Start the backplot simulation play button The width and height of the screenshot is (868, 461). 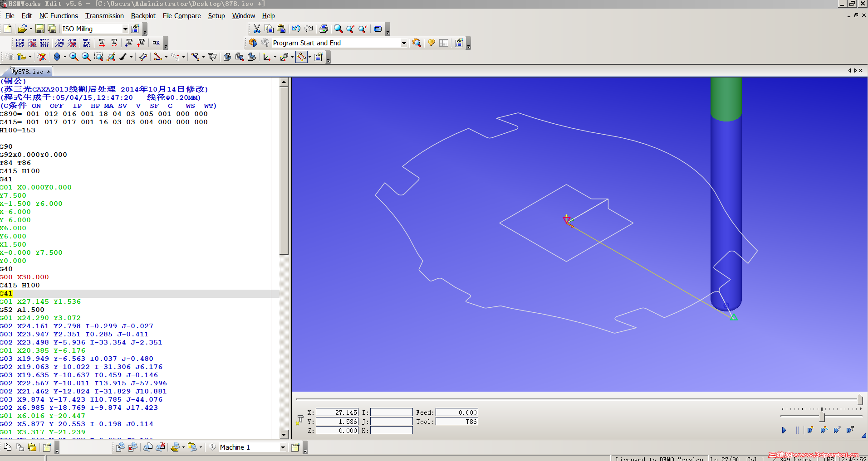[784, 430]
